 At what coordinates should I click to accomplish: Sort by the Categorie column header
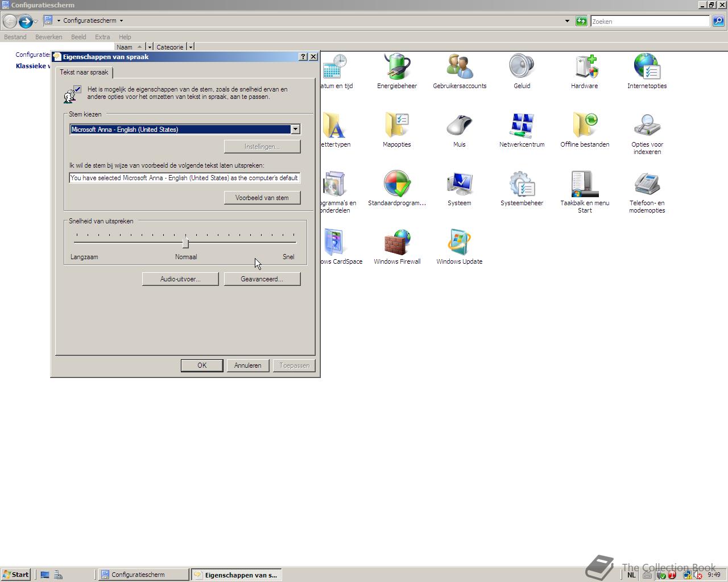170,47
